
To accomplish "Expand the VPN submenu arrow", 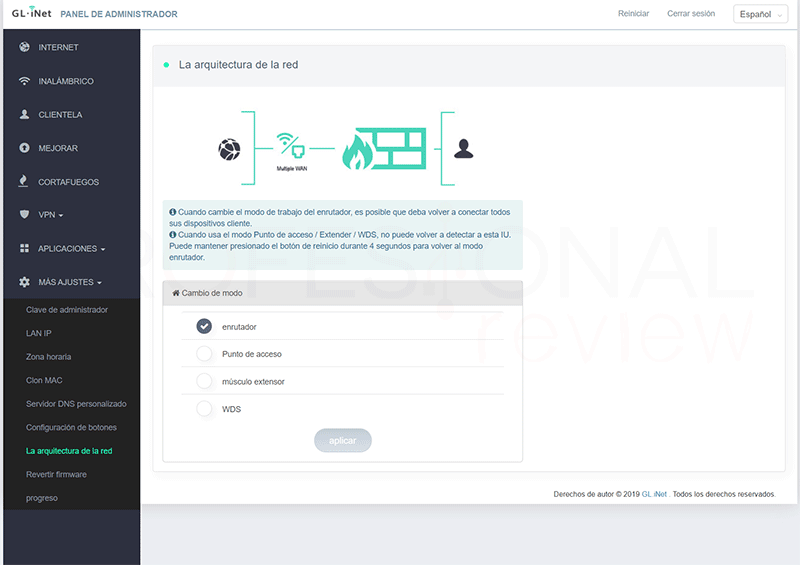I will [61, 216].
